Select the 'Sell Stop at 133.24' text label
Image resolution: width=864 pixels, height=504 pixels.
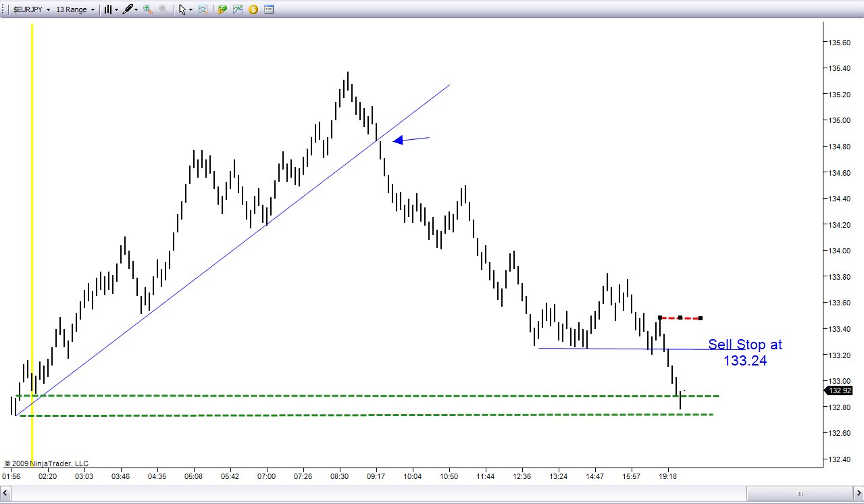745,352
